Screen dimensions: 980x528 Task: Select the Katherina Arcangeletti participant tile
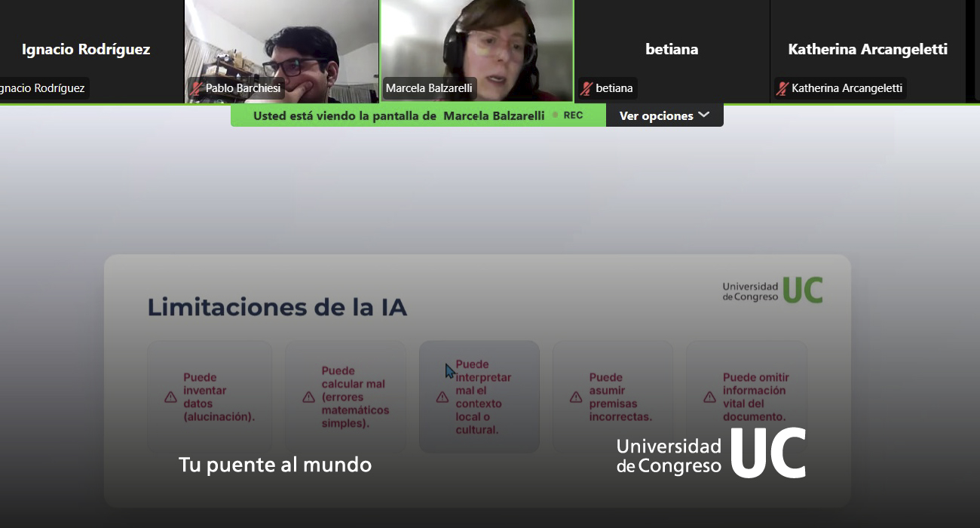pos(867,51)
